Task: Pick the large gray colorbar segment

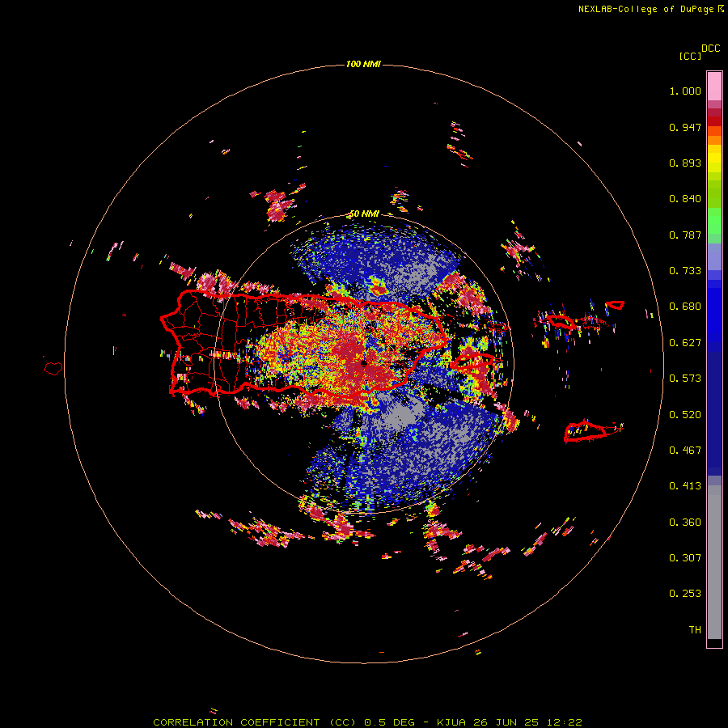Action: click(x=714, y=562)
